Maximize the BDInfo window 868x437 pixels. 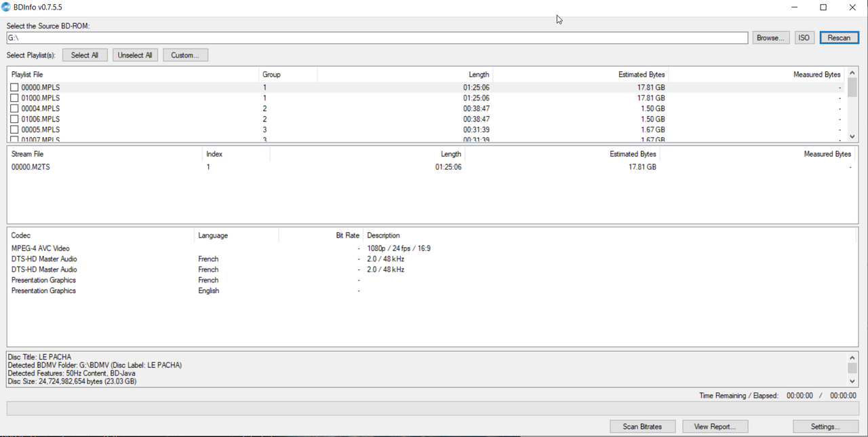pos(823,7)
